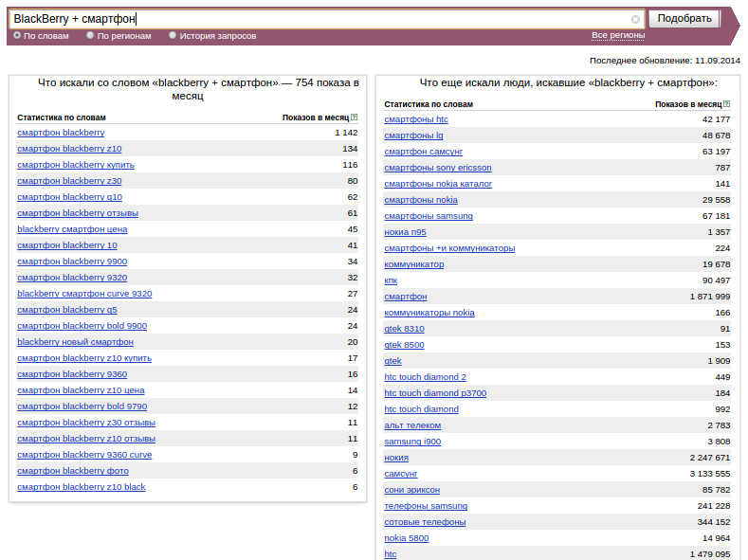
Task: Open the blackberry смартфон цена link
Action: pos(72,229)
